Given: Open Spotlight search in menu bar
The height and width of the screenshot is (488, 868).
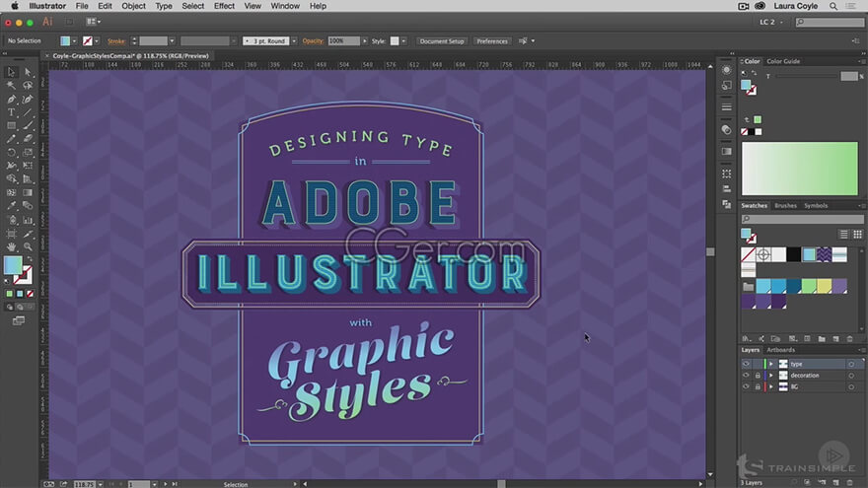Looking at the screenshot, I should tap(833, 6).
